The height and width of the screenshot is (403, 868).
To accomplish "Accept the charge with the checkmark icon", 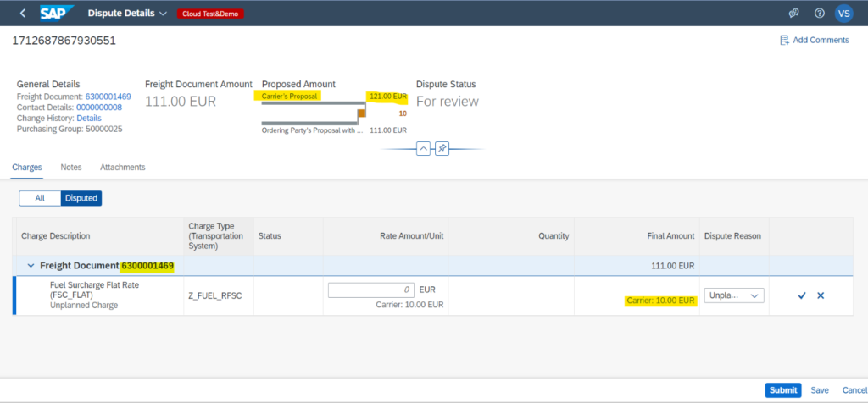I will click(x=802, y=295).
